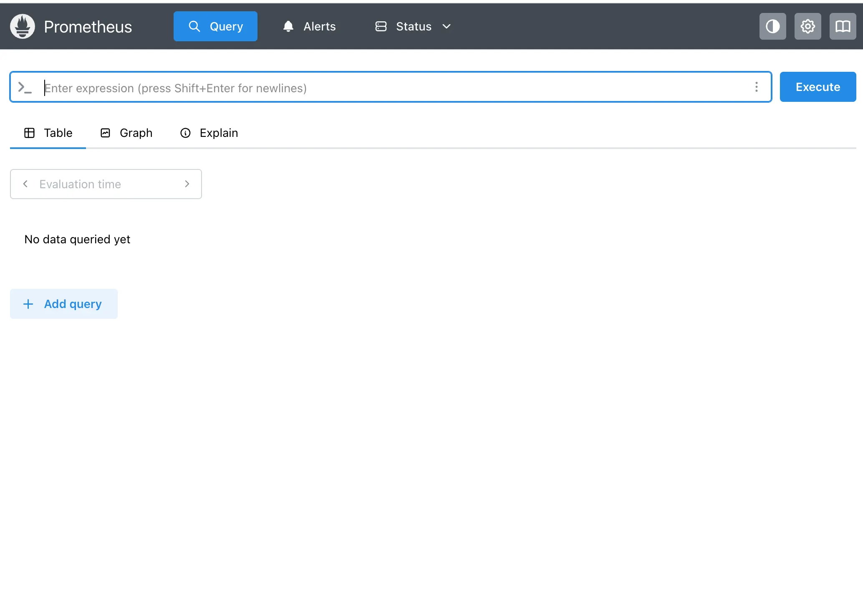Toggle the light/dark theme icon
The image size is (863, 616).
point(772,26)
